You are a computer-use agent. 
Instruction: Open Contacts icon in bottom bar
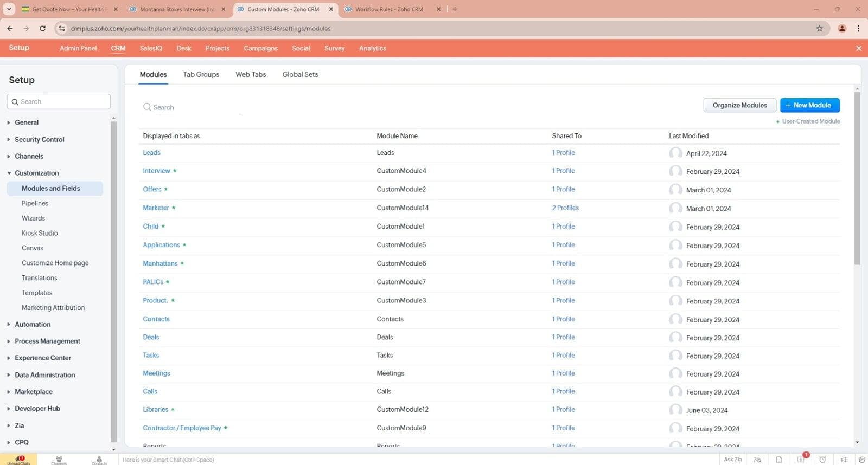(x=99, y=460)
